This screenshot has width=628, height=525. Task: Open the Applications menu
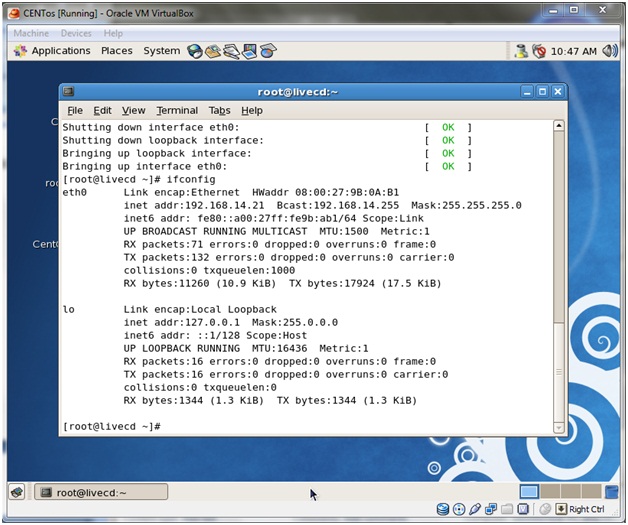pyautogui.click(x=61, y=51)
